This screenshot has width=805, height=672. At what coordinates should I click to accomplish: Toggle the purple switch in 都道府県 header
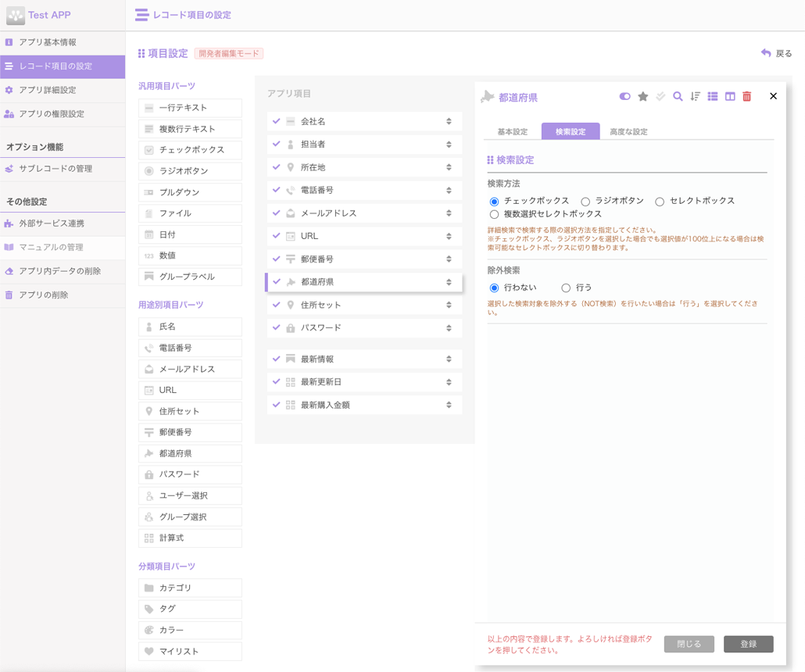click(624, 97)
